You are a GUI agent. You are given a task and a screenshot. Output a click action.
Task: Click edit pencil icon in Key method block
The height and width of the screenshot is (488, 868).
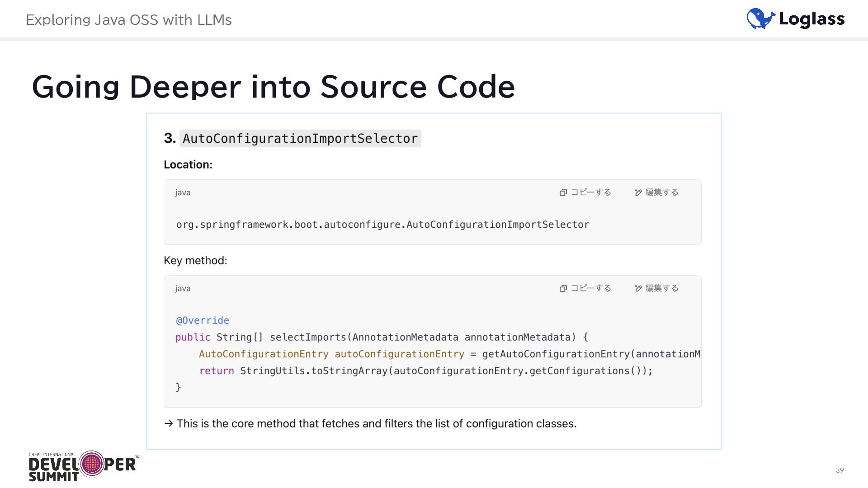(x=638, y=288)
